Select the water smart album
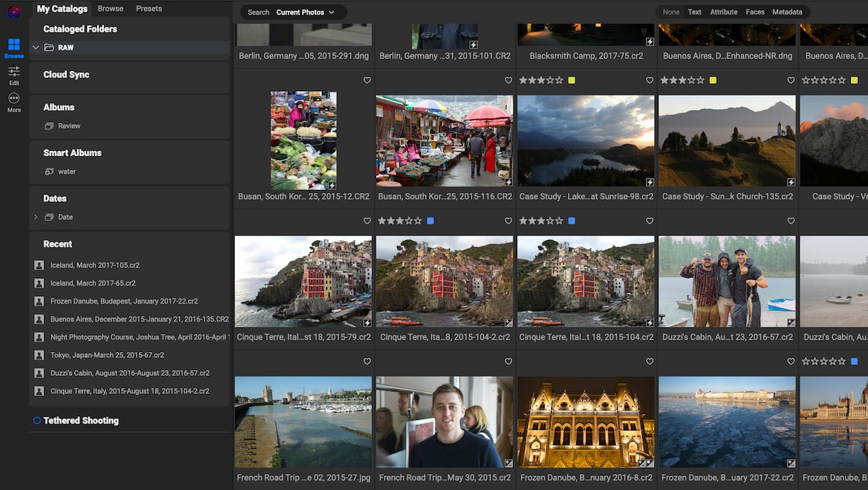868x490 pixels. [x=67, y=171]
